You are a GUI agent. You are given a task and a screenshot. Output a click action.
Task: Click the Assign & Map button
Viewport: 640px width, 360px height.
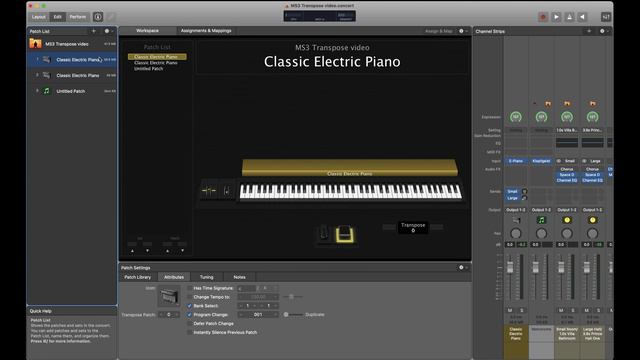(x=439, y=31)
